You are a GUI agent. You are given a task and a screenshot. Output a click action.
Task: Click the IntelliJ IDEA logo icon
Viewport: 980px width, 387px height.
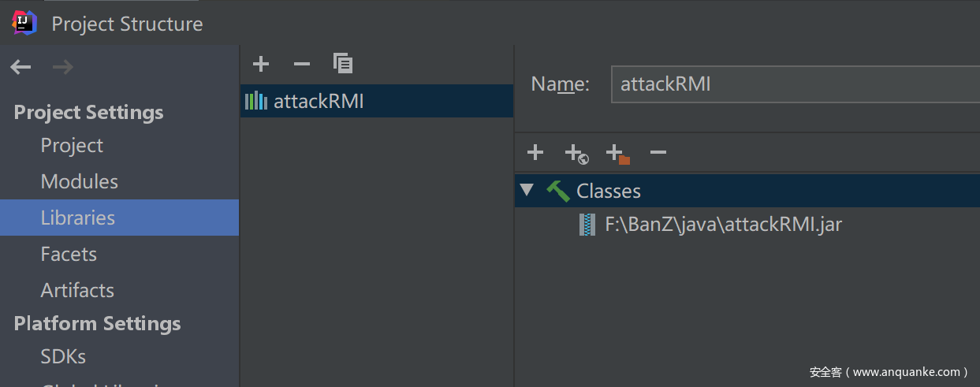point(24,23)
